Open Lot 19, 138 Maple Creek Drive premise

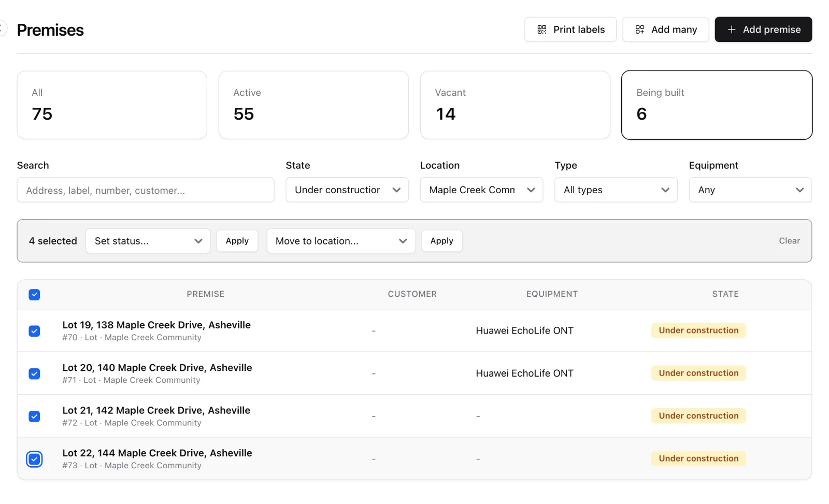(x=156, y=325)
